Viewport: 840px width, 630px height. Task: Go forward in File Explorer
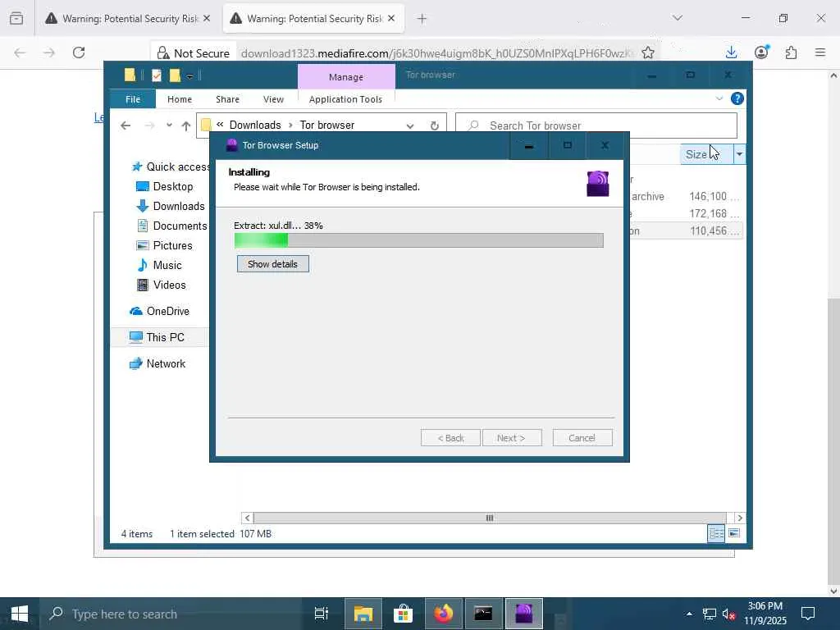pyautogui.click(x=149, y=126)
